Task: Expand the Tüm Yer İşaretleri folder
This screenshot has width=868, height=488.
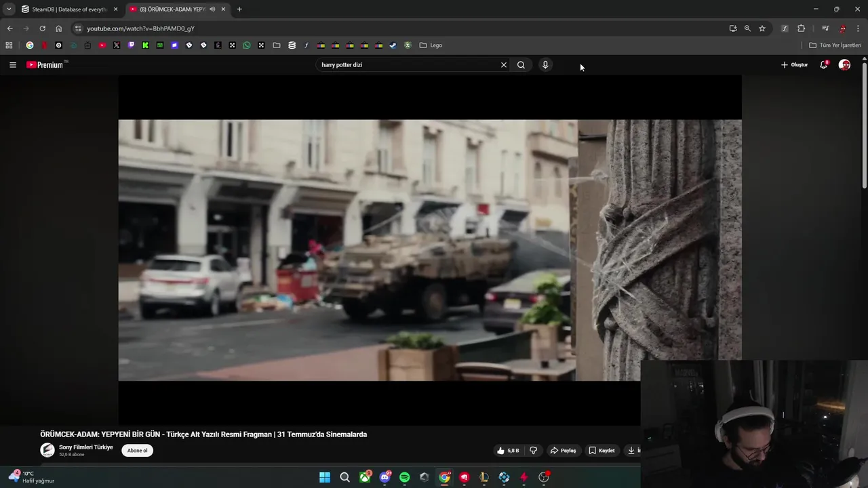Action: (x=835, y=45)
